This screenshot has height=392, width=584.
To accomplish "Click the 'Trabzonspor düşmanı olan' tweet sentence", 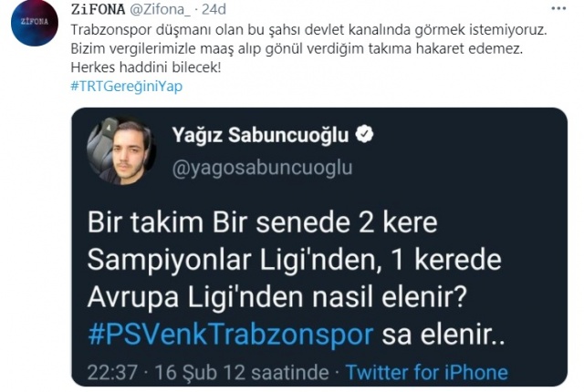I will click(308, 30).
